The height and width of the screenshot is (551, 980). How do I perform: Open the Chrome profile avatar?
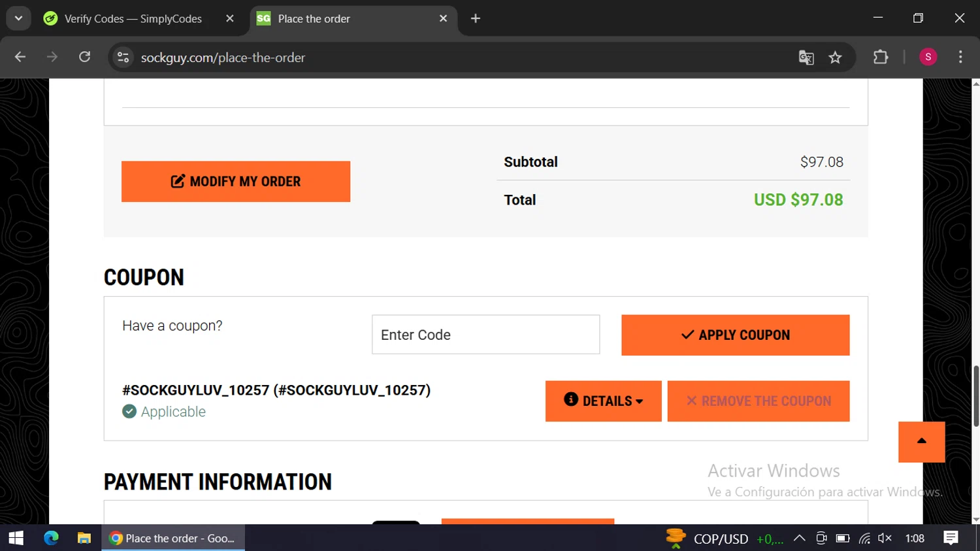(x=928, y=58)
